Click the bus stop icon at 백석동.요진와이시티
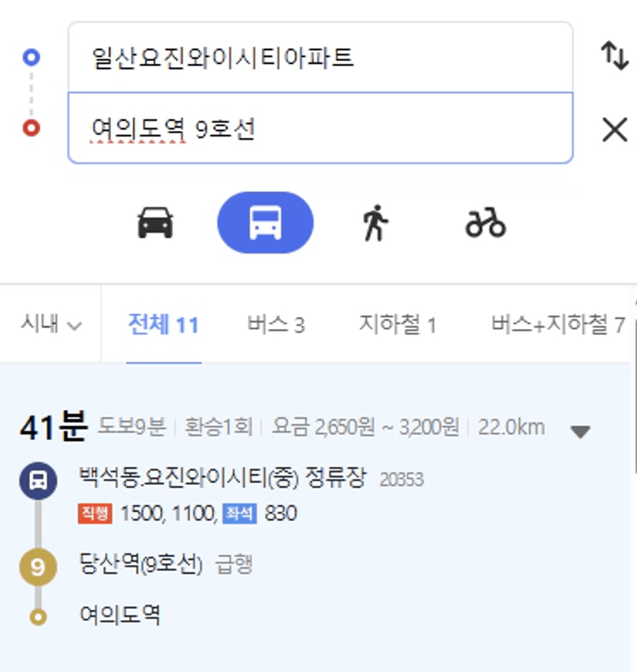The height and width of the screenshot is (672, 637). (x=38, y=480)
